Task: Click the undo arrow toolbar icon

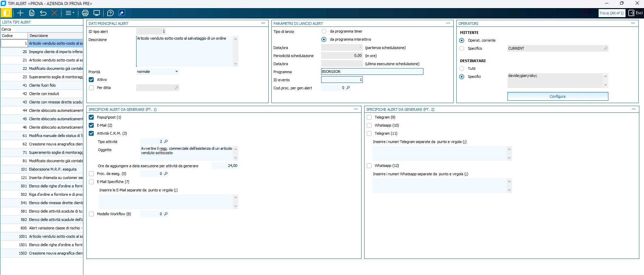Action: 43,13
